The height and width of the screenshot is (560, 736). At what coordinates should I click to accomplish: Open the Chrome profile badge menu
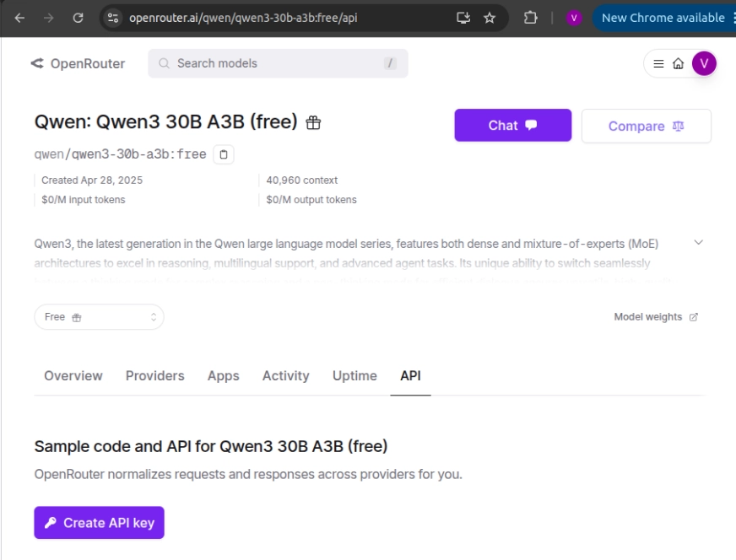pyautogui.click(x=573, y=17)
